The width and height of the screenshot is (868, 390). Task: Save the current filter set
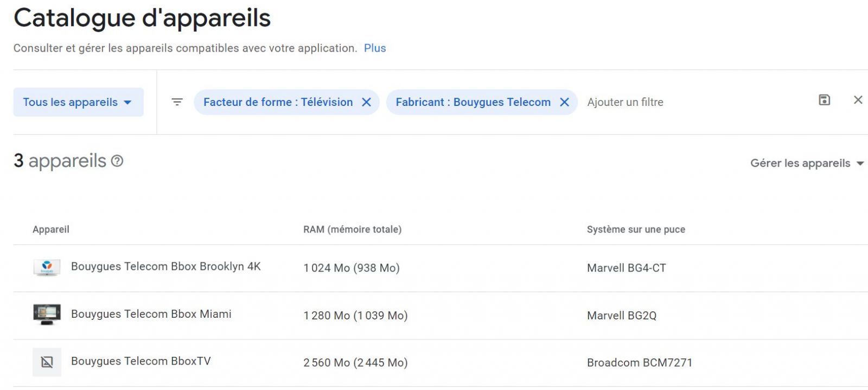point(824,100)
